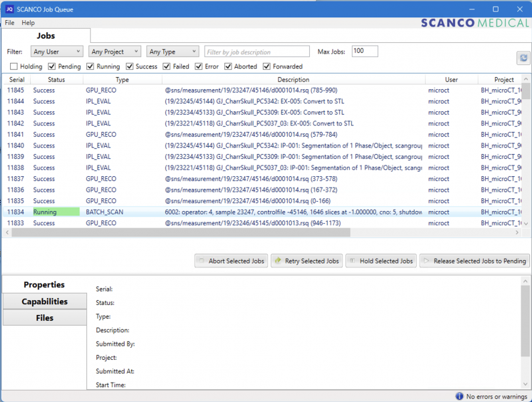
Task: Select the Jobs tab
Action: click(46, 36)
